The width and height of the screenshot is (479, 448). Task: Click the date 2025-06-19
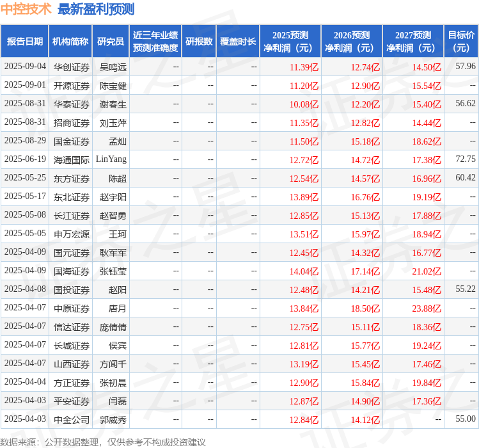click(x=25, y=159)
